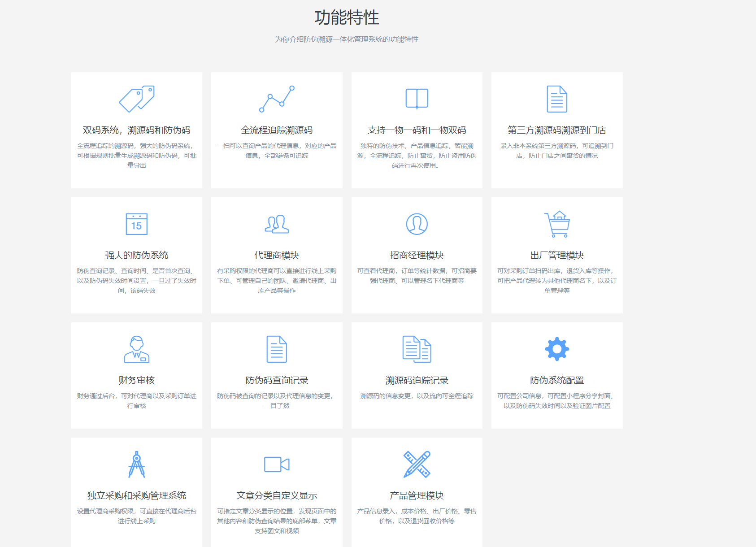This screenshot has height=547, width=756.
Task: Click description starting 可指定文章分类显示的位置
Action: tap(277, 521)
